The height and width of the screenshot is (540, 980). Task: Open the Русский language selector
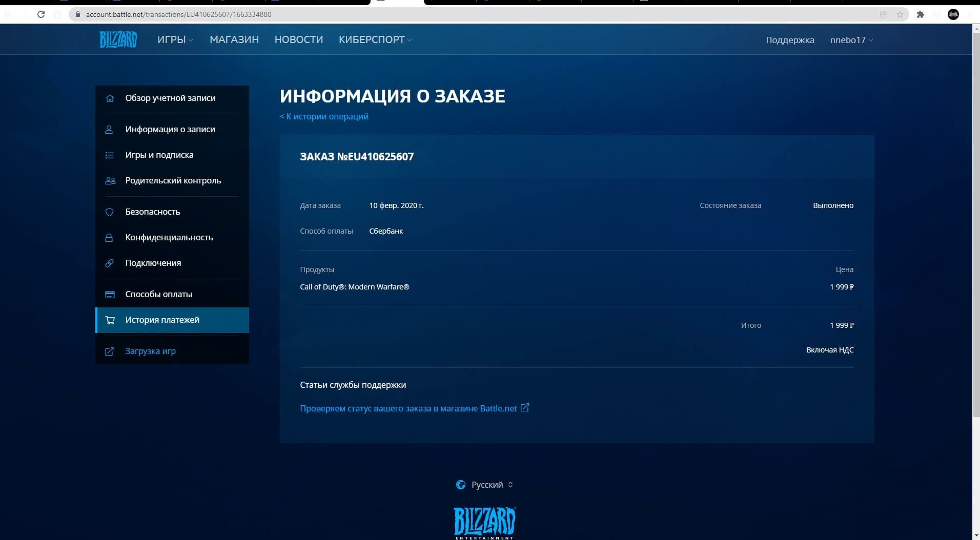coord(484,485)
